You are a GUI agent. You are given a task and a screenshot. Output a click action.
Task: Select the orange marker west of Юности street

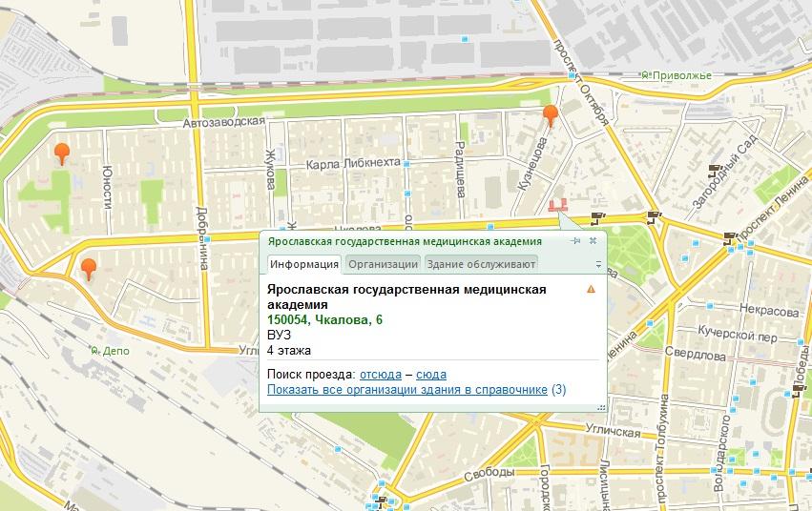click(x=62, y=154)
